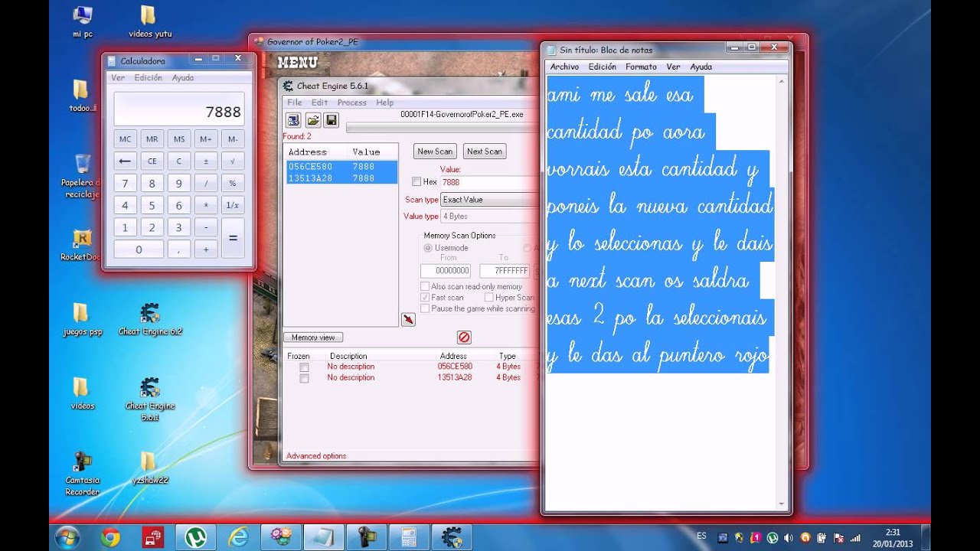Open the 'mi pc' desktop icon
980x551 pixels.
[83, 22]
